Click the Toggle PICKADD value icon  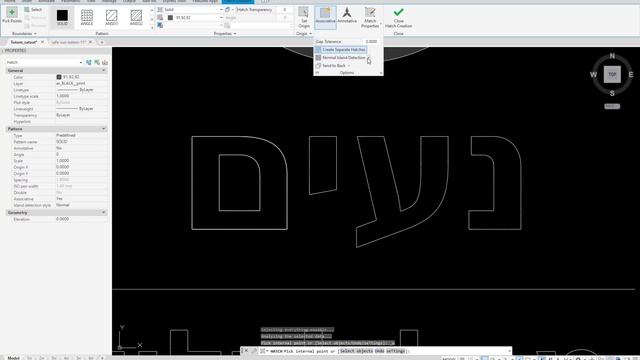tap(89, 62)
